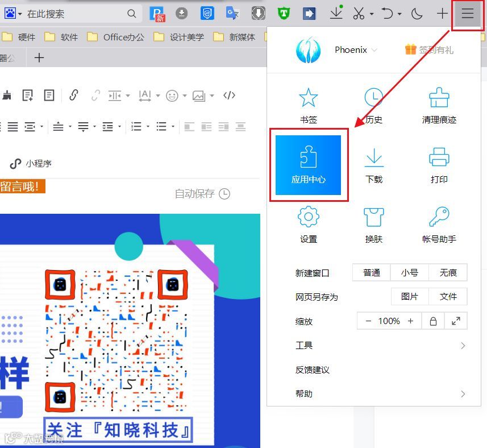This screenshot has width=487, height=448.
Task: Click the scissors screenshot tool icon
Action: tap(359, 14)
